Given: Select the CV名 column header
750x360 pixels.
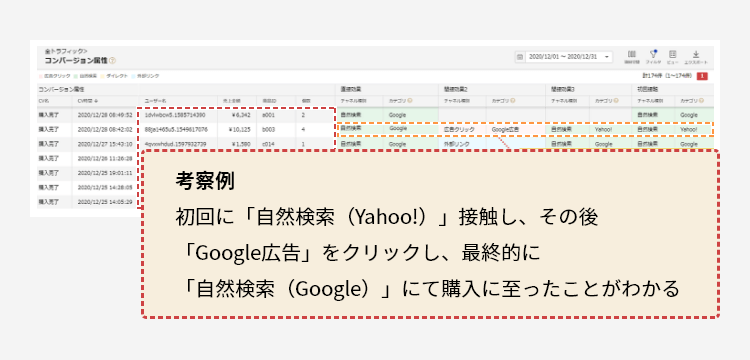Looking at the screenshot, I should tap(44, 101).
